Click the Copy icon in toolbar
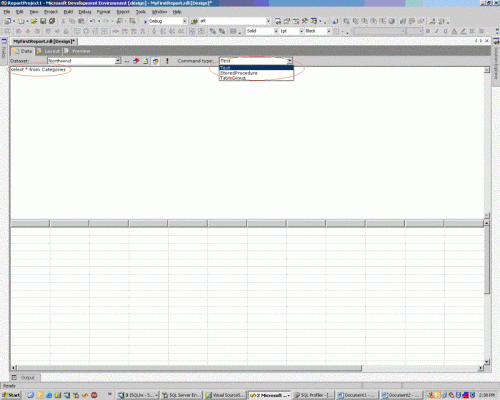This screenshot has width=500, height=400. (72, 21)
